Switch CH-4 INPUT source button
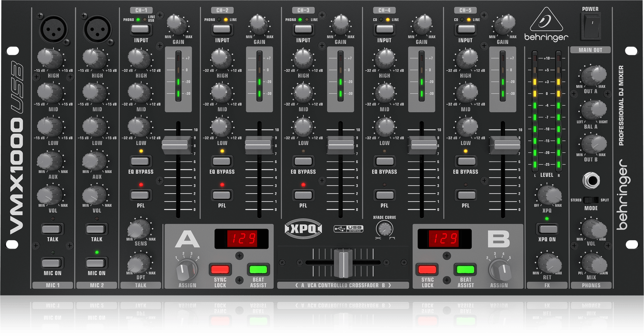 (x=384, y=29)
